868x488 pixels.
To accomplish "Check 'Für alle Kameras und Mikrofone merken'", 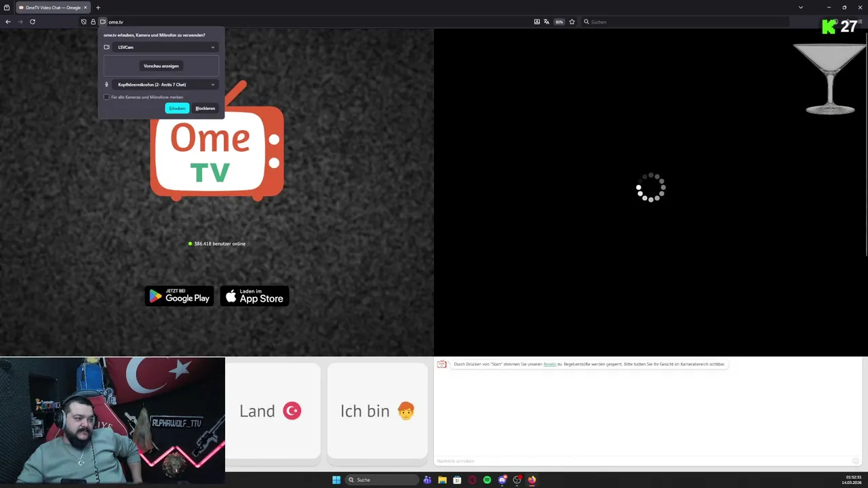I will tap(106, 97).
